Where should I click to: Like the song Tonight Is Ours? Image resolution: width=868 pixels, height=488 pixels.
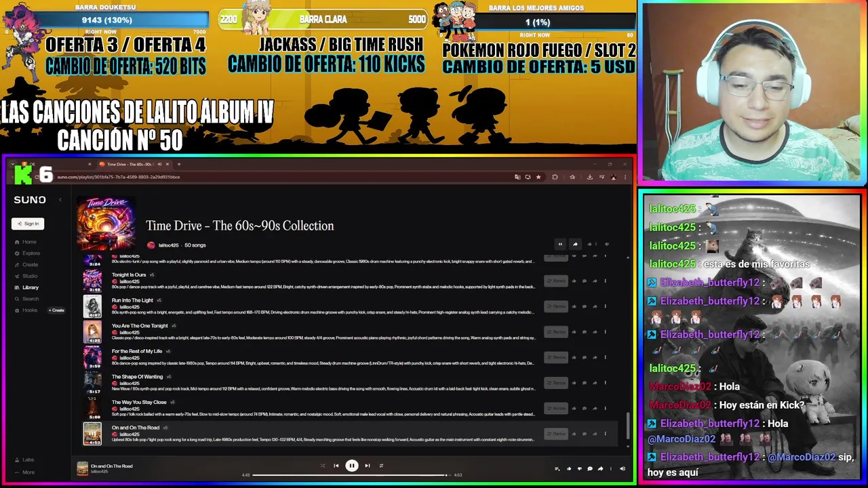click(x=574, y=281)
